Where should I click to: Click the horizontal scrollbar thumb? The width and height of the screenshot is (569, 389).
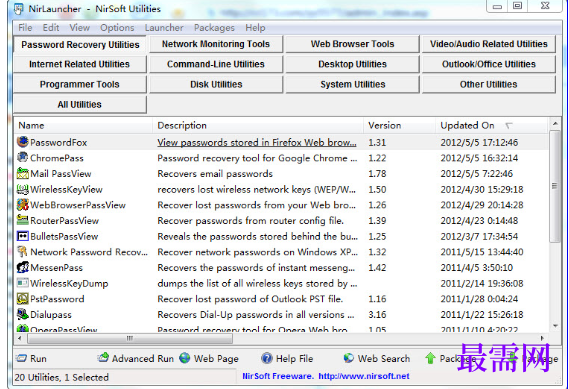point(130,338)
